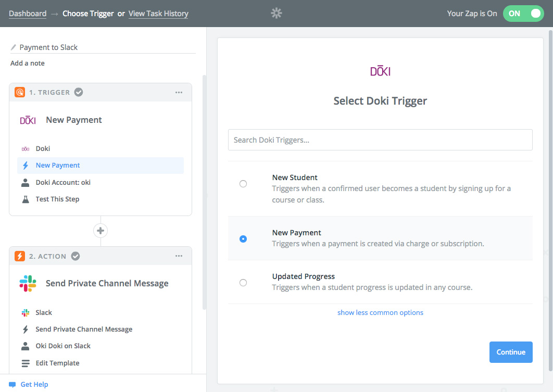This screenshot has width=553, height=392.
Task: Open the Slack app row in action step
Action: click(x=100, y=313)
